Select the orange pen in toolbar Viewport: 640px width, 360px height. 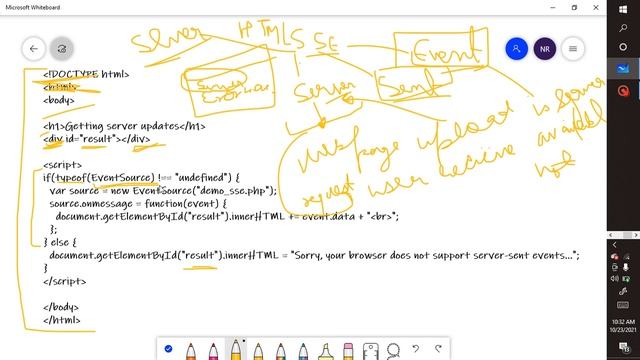coord(191,351)
